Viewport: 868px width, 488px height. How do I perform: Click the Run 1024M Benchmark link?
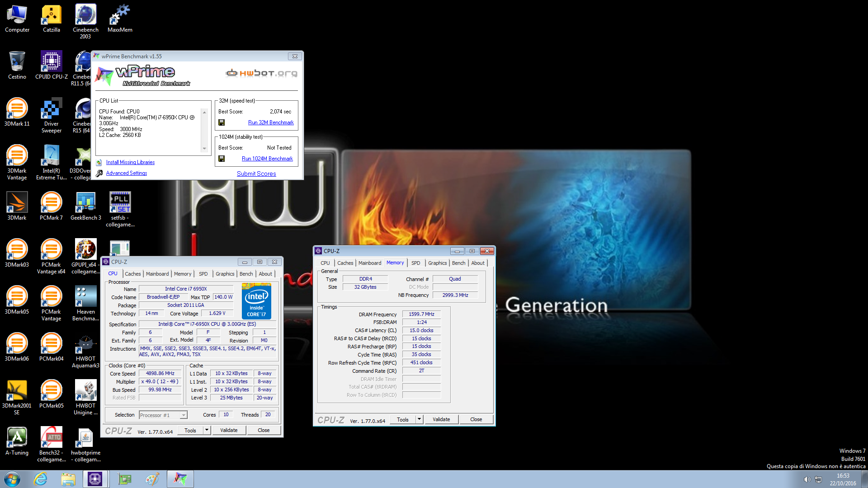point(267,159)
